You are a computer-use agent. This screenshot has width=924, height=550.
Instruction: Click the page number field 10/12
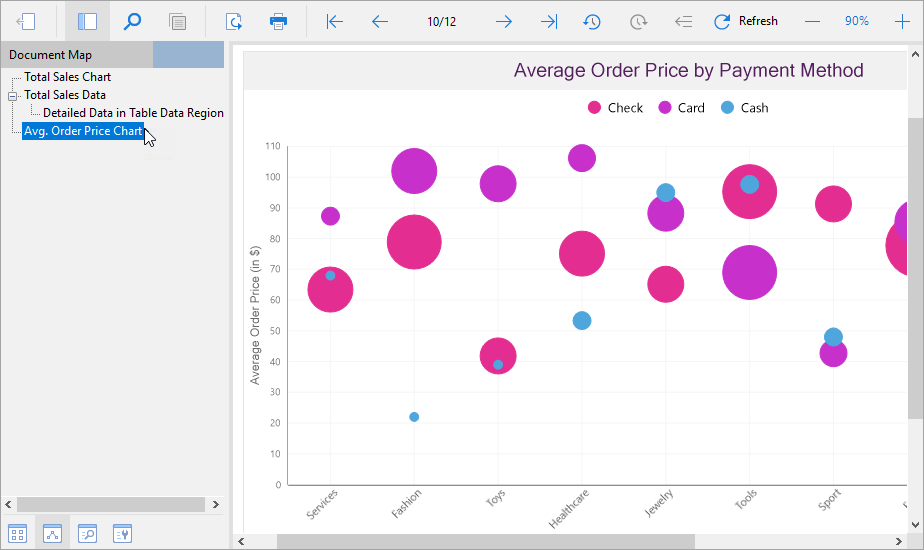[x=441, y=22]
